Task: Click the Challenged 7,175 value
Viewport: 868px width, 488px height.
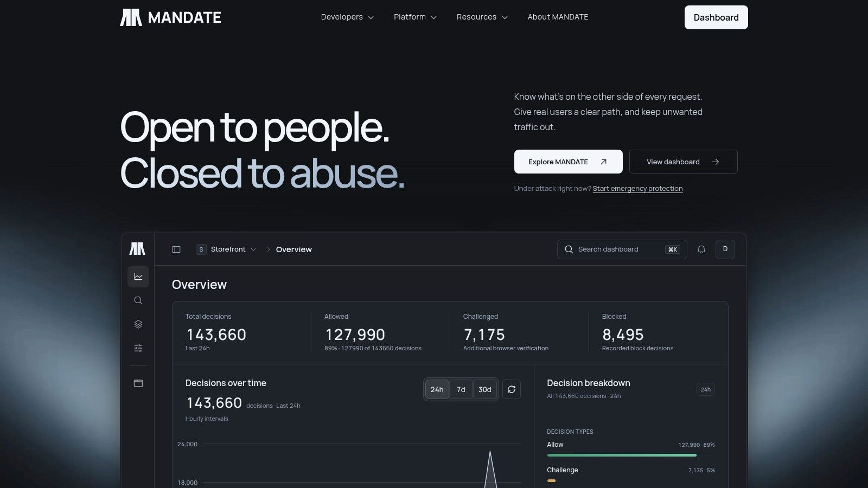Action: 484,335
